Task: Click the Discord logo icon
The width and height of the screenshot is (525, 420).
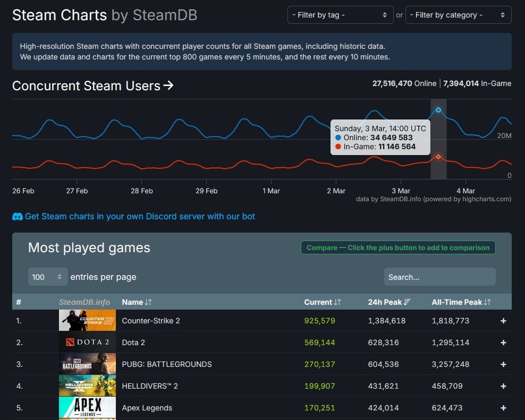Action: (18, 217)
